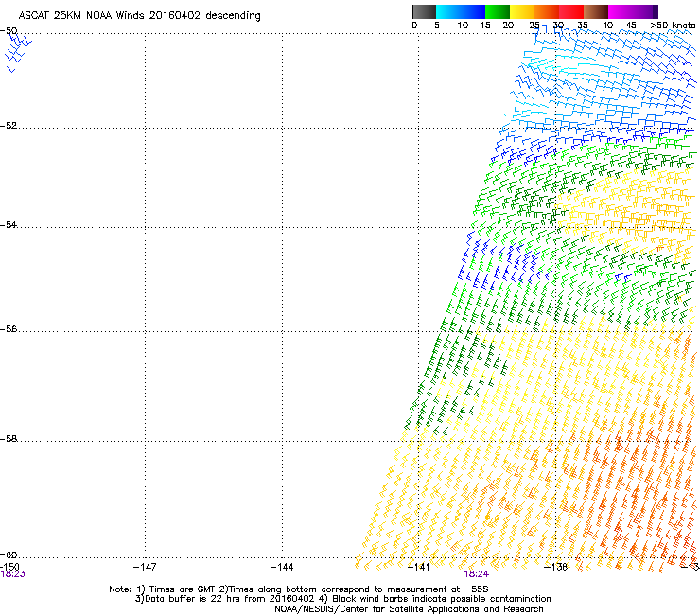Click the -58 latitude axis label
Image resolution: width=700 pixels, height=615 pixels.
click(x=9, y=439)
